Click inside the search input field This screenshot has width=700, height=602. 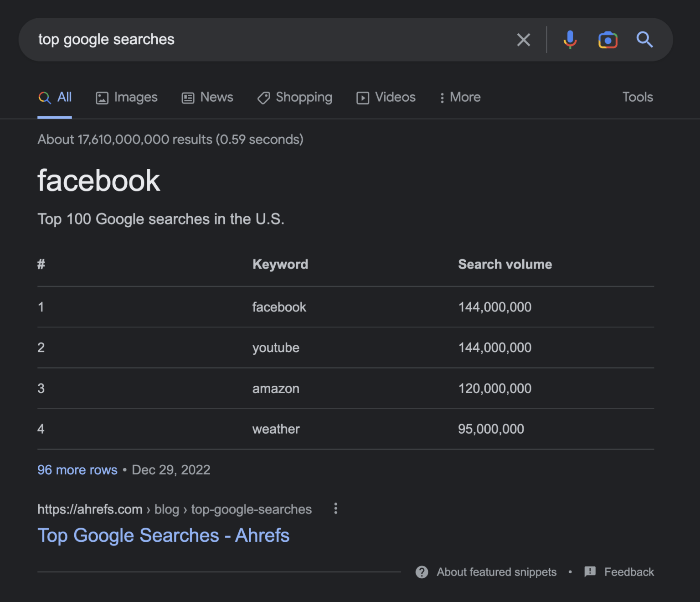[x=228, y=40]
